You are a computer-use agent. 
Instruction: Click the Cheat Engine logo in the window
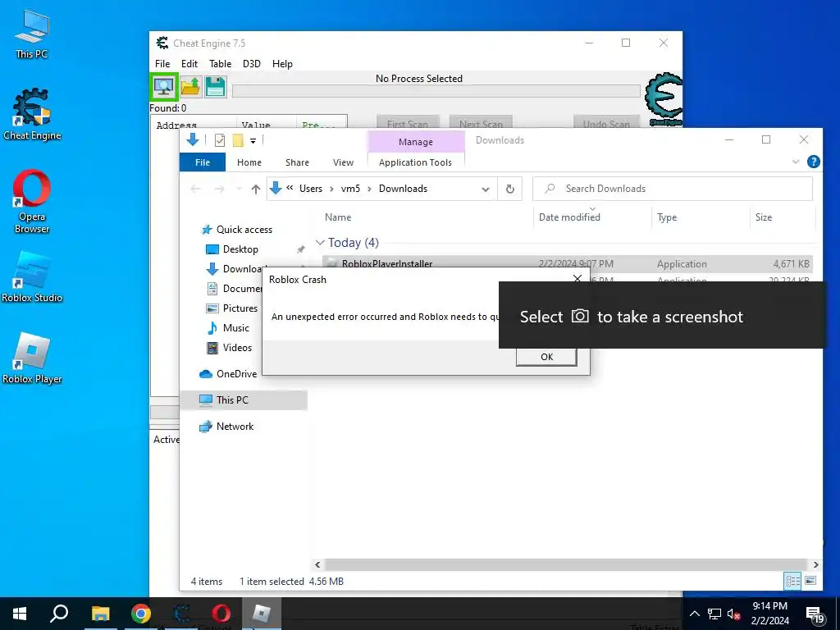664,98
